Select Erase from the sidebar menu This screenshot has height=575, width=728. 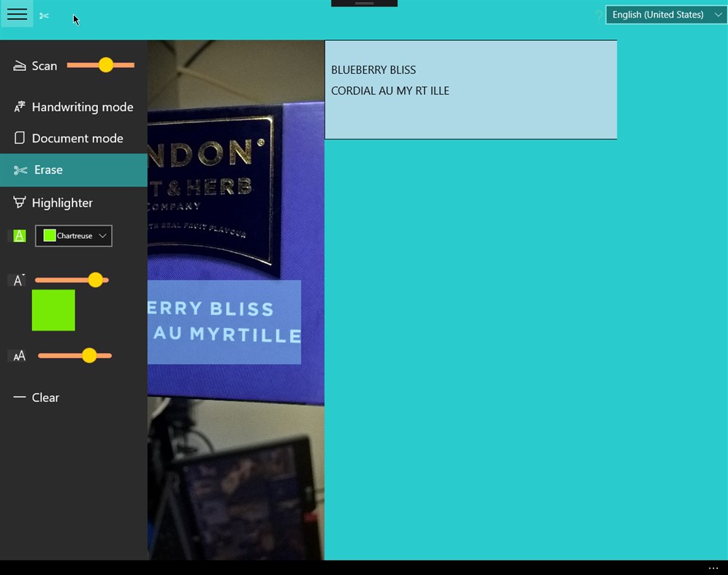pos(48,170)
